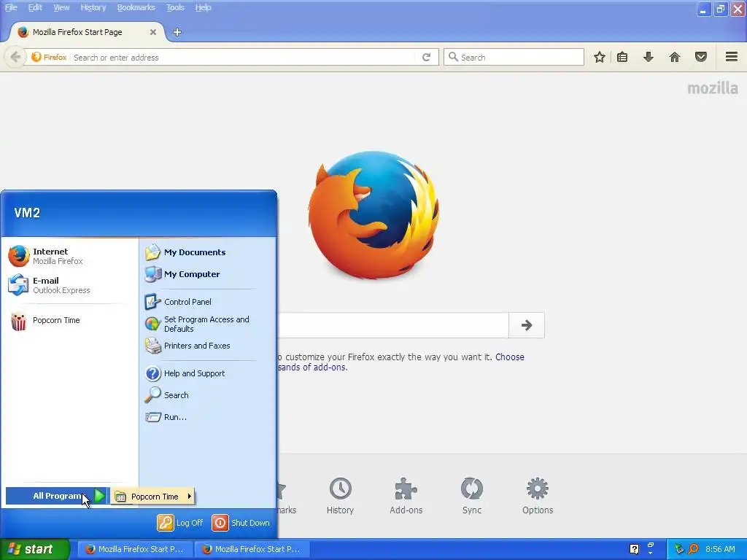Viewport: 747px width, 560px height.
Task: Click the Windows start button
Action: [34, 549]
